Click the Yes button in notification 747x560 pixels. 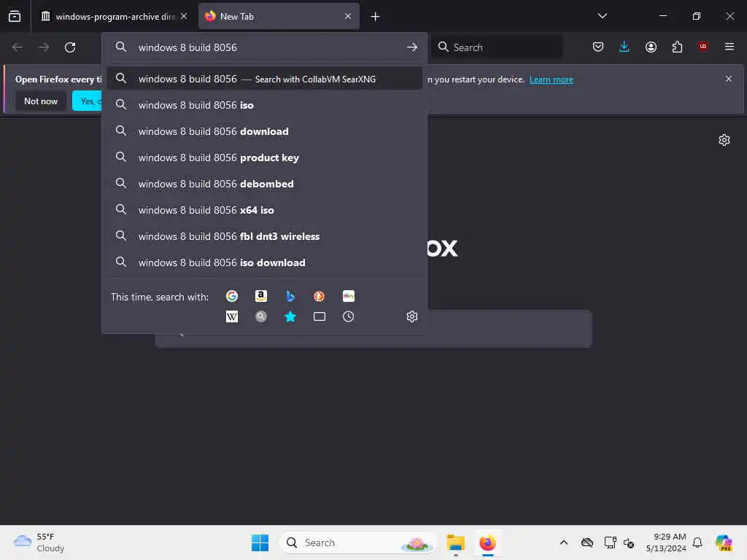(88, 101)
